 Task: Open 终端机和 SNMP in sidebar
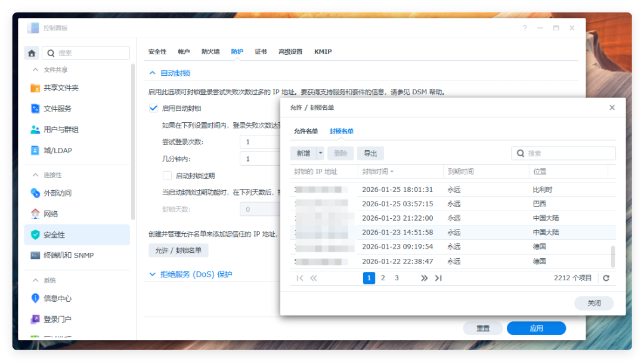pyautogui.click(x=77, y=256)
